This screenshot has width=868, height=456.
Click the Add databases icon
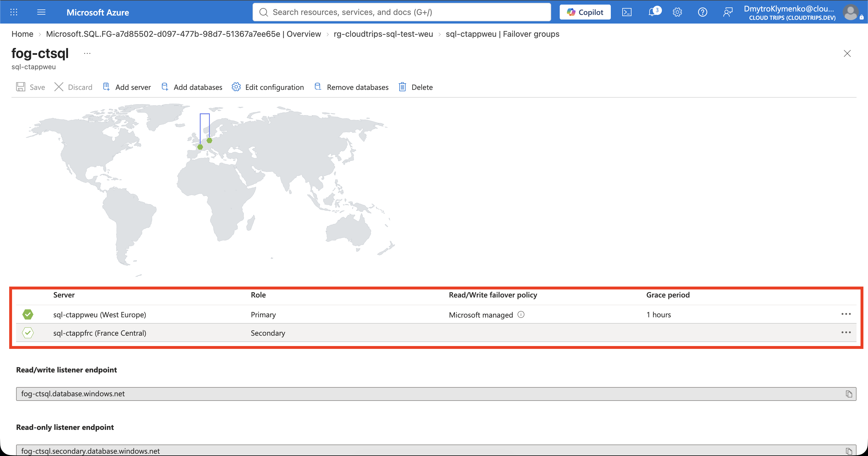tap(165, 87)
